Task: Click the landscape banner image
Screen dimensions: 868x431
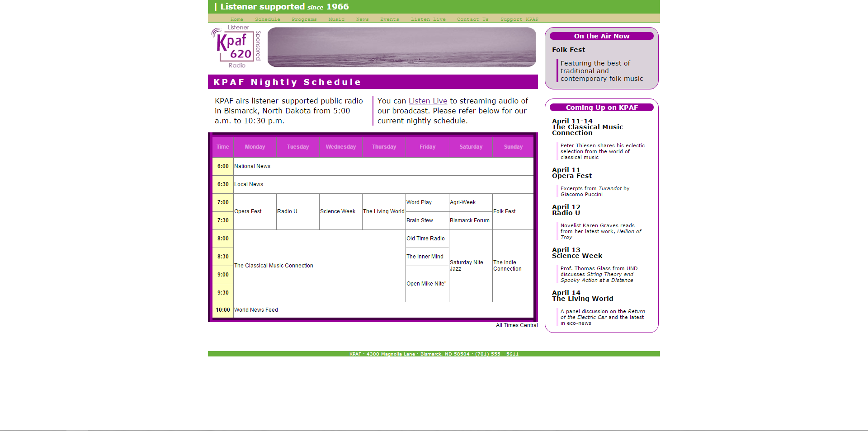Action: tap(402, 47)
